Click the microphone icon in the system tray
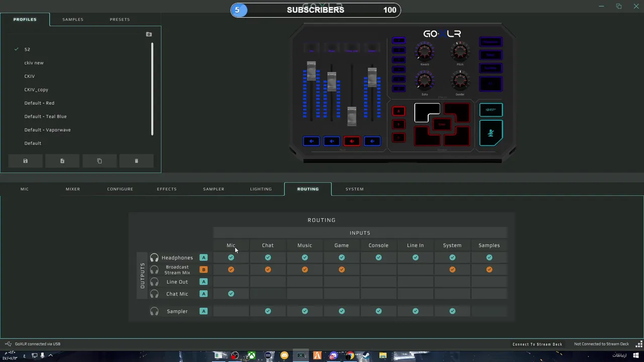Screen dimensions: 644x362 coord(42,355)
